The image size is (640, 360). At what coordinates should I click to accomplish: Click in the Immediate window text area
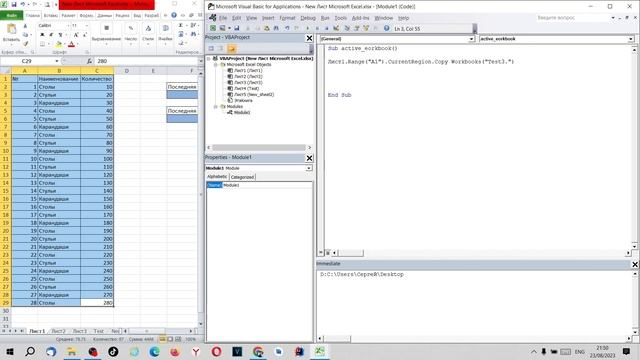474,302
